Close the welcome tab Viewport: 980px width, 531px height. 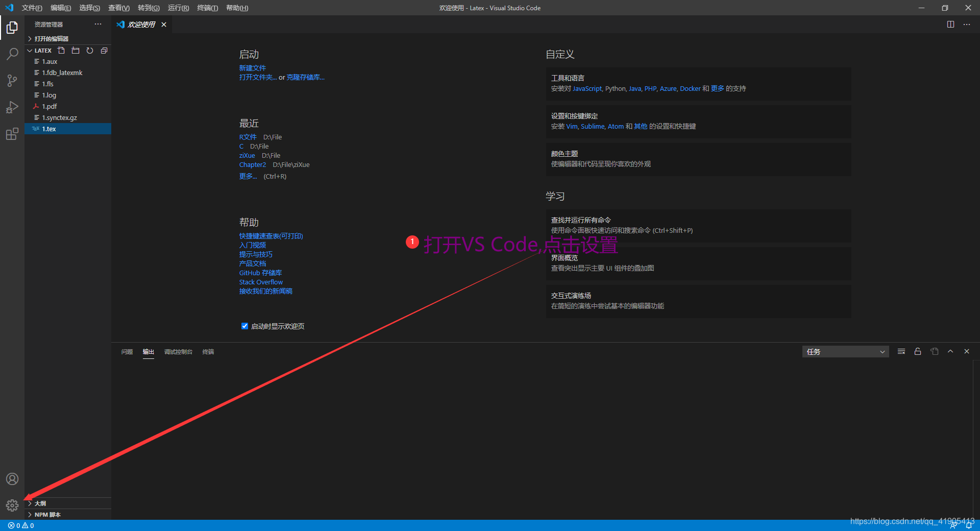(164, 25)
